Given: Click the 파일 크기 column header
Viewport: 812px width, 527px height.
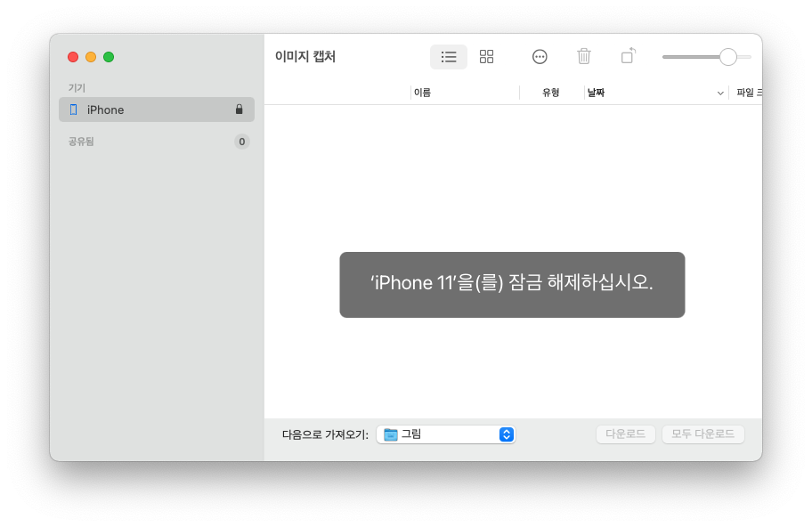Looking at the screenshot, I should pos(748,93).
